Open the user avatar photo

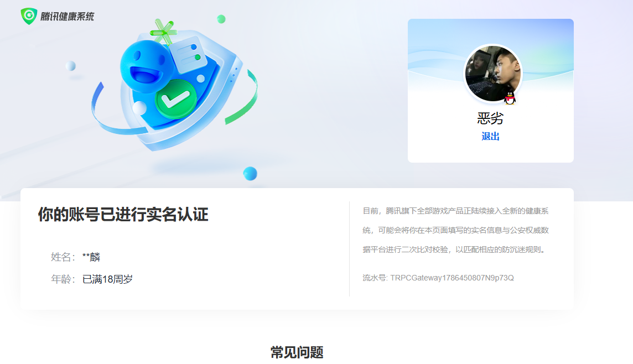point(493,74)
